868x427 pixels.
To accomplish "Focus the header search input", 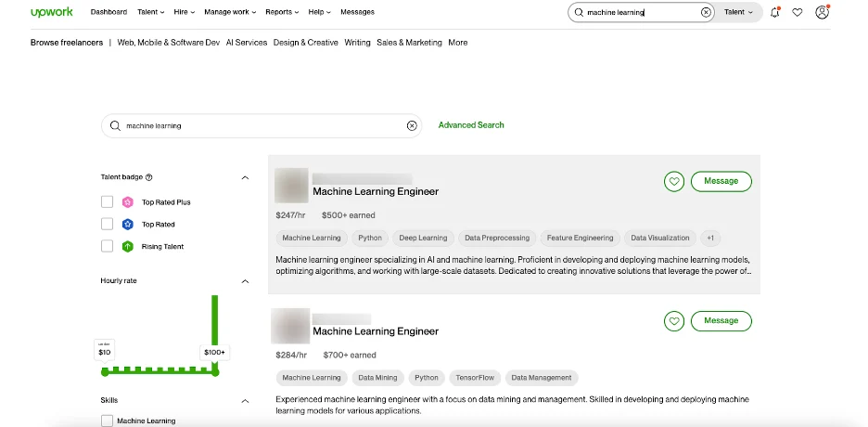I will click(x=642, y=12).
